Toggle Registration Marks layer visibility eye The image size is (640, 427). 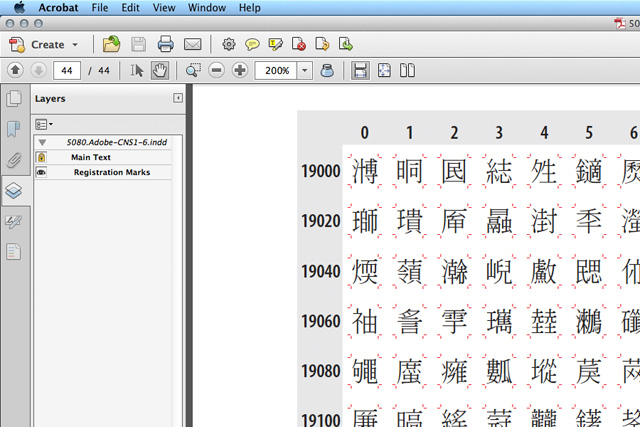(x=42, y=172)
